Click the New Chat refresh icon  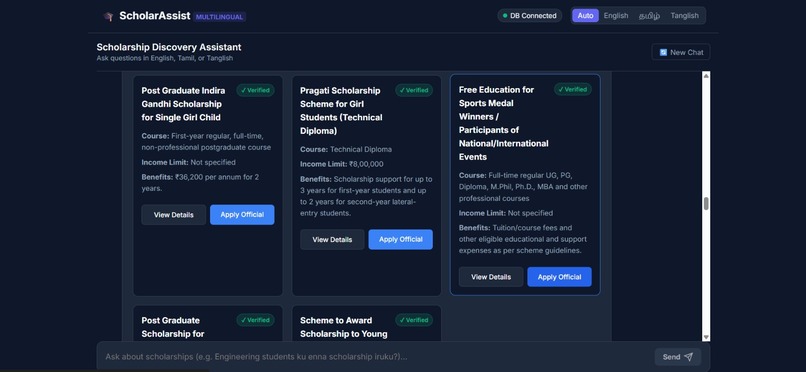pos(663,52)
